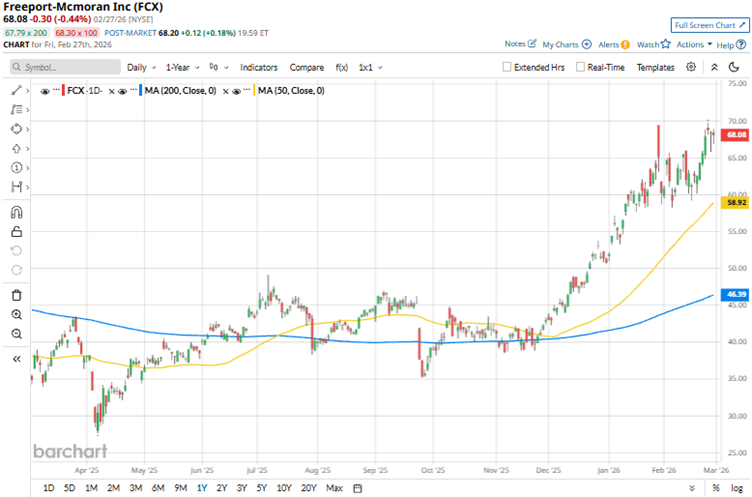Zoom out using the minus magnifier
This screenshot has width=752, height=497.
coord(16,335)
